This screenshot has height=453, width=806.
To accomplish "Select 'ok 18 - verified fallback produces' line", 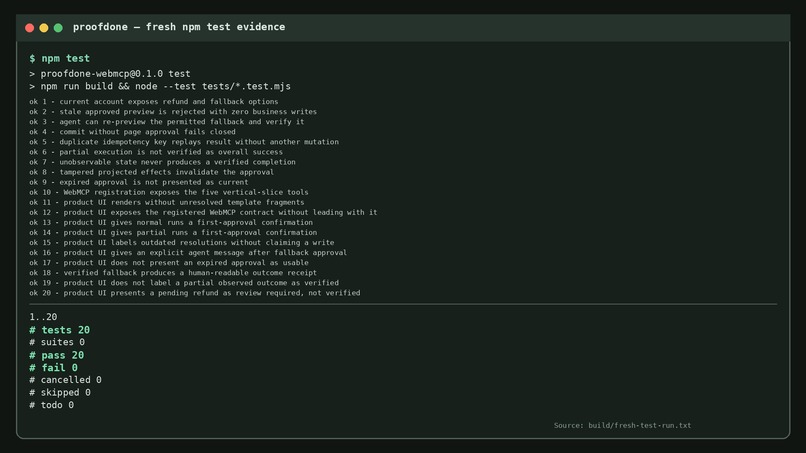I will point(173,273).
